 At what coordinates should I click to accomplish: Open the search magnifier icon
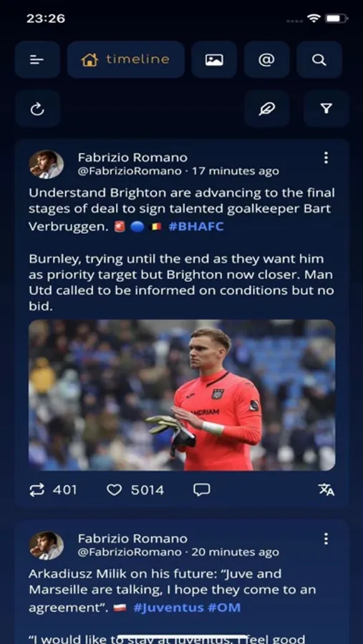point(319,59)
